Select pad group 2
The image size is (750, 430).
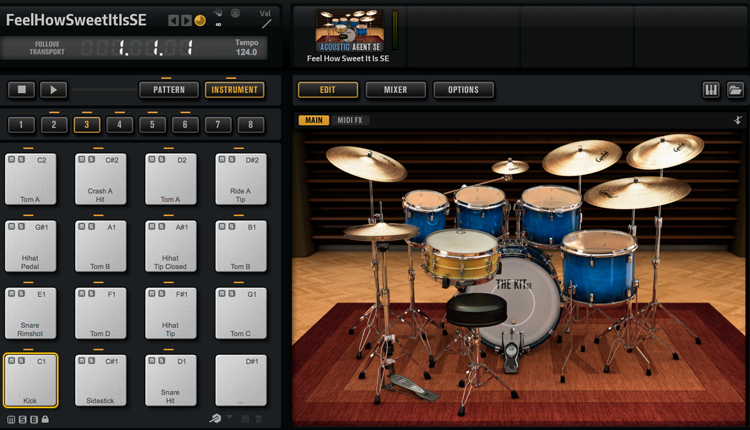point(54,124)
